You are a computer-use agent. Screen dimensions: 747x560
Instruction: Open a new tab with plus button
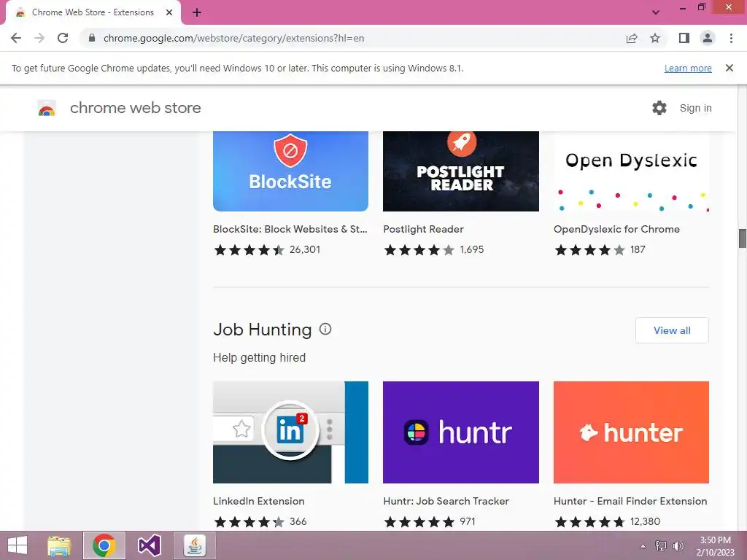(197, 13)
